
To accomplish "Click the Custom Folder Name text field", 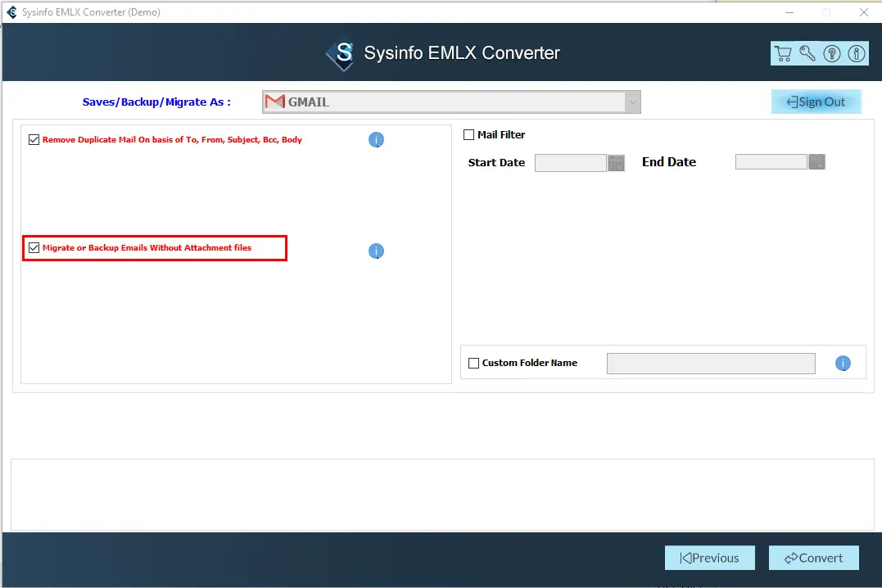I will click(x=711, y=364).
